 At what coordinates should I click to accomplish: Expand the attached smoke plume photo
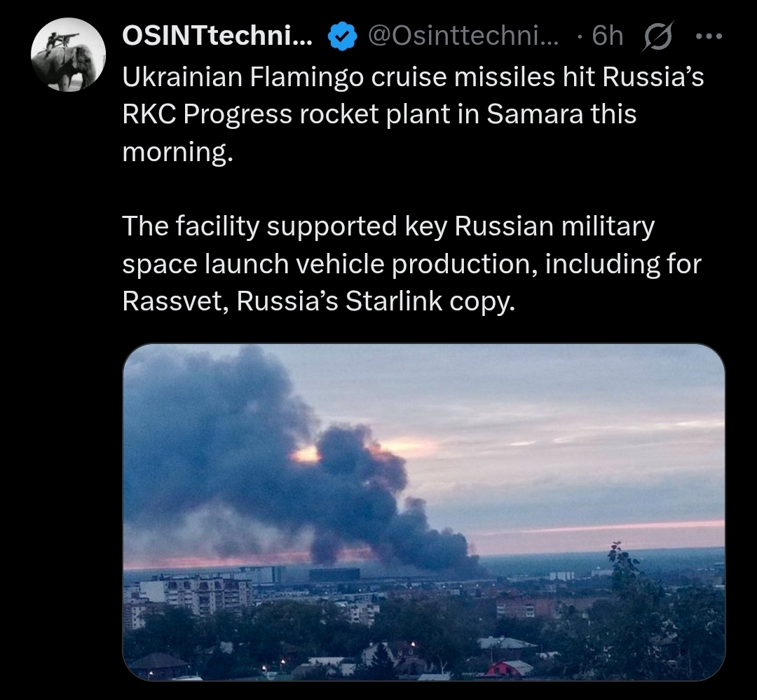[x=424, y=512]
